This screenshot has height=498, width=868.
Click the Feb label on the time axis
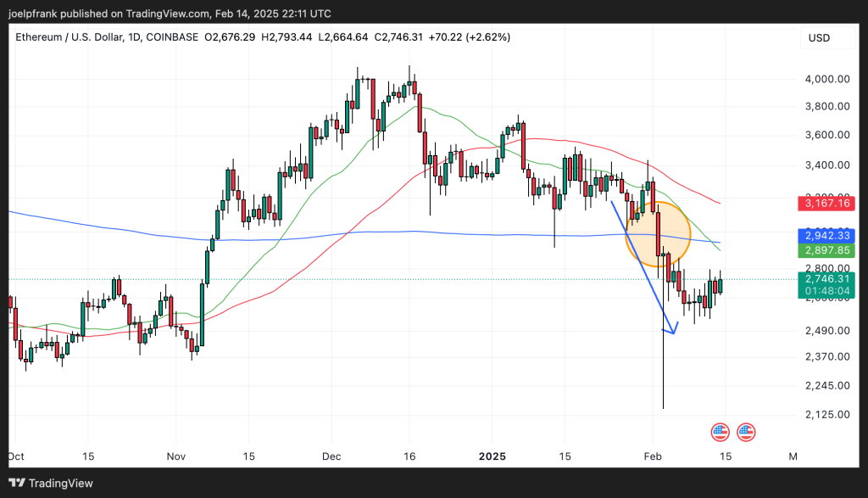click(653, 456)
